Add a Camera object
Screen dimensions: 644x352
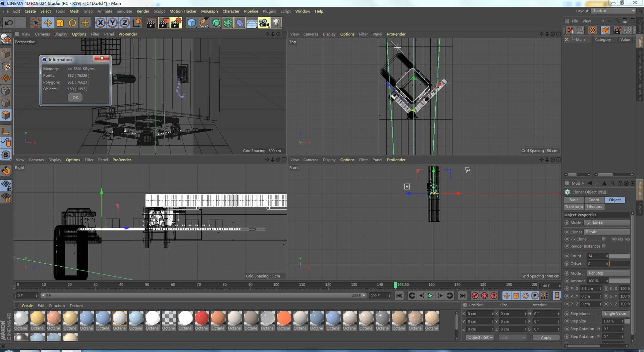coord(264,23)
